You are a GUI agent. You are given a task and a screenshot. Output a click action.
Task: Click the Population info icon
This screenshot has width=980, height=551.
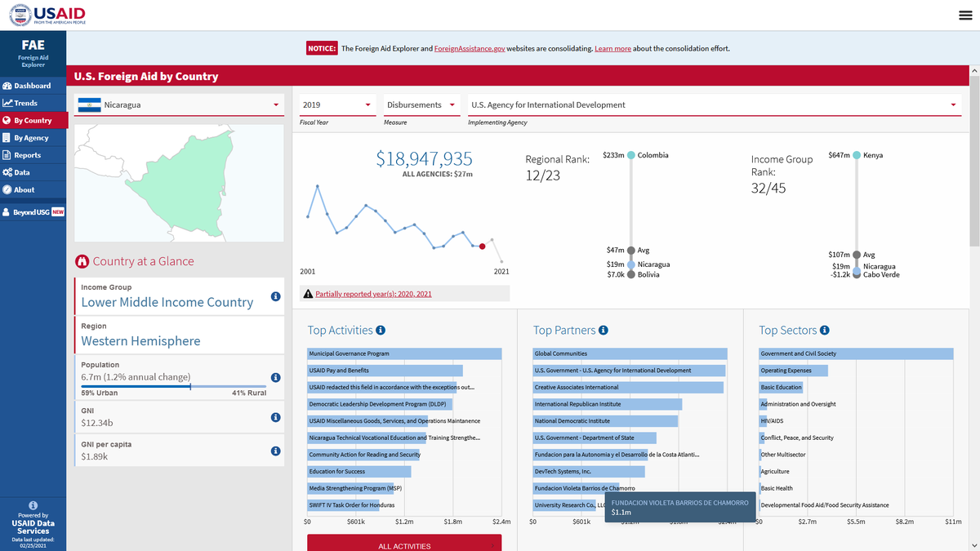(275, 377)
